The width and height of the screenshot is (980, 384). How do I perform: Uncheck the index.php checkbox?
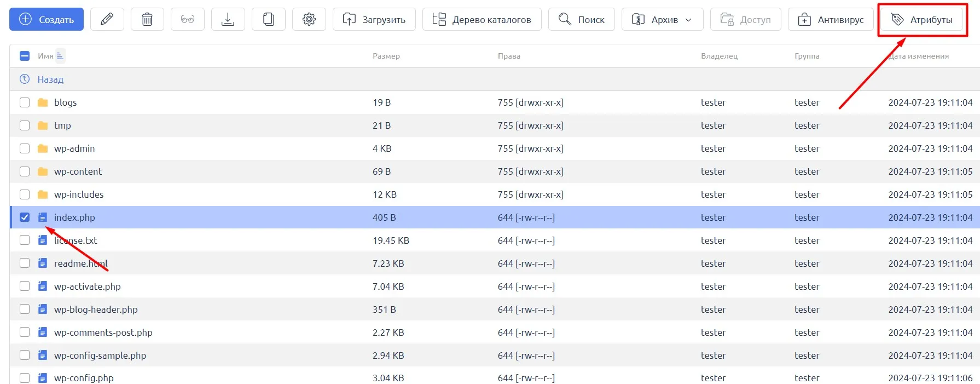point(25,217)
